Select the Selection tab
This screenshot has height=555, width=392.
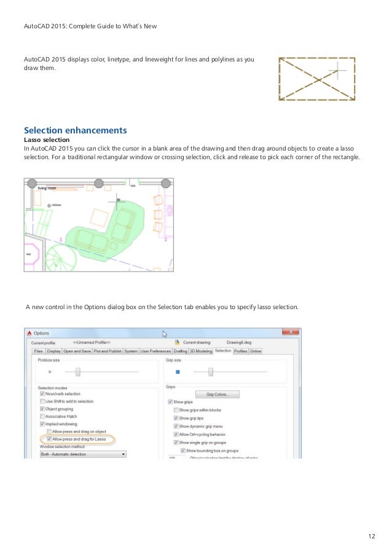[223, 350]
